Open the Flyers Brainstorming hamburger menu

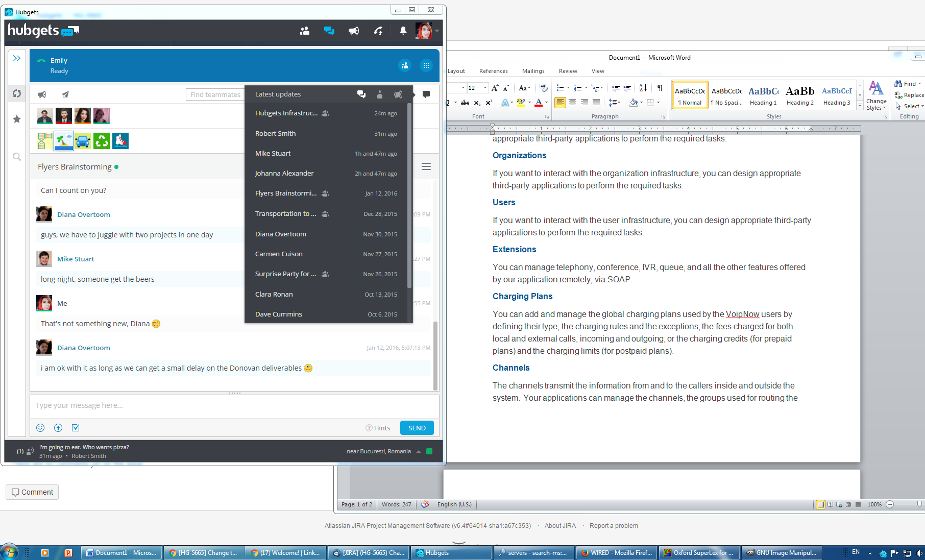(426, 166)
